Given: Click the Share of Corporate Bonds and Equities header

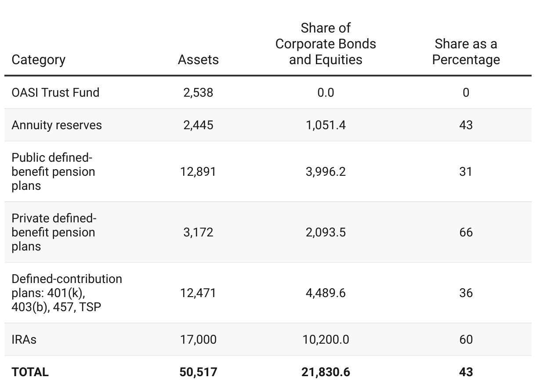Looking at the screenshot, I should pyautogui.click(x=326, y=44).
